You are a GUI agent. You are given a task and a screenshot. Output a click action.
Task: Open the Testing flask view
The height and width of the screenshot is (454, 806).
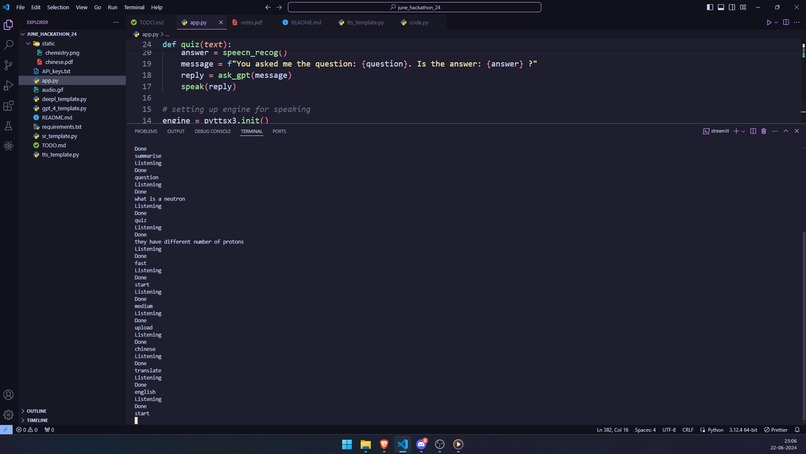(x=8, y=126)
